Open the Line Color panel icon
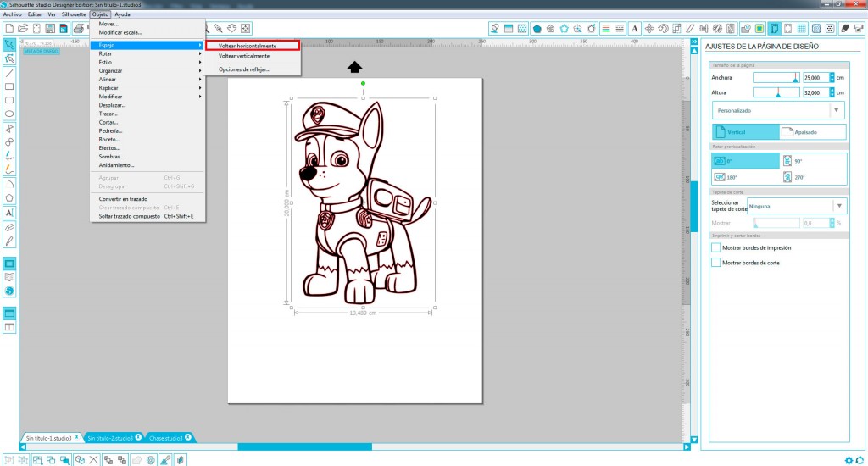Screen dimensions: 868x466 pos(605,28)
